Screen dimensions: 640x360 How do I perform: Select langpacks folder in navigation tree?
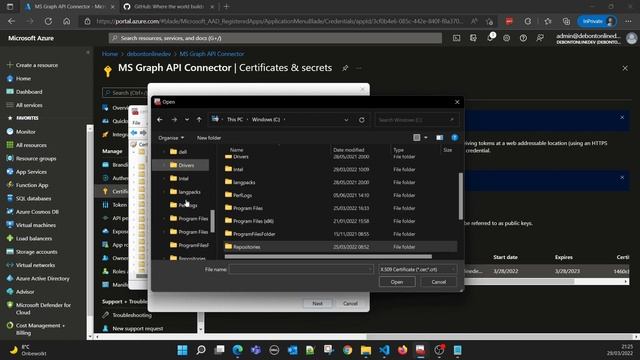pyautogui.click(x=189, y=192)
